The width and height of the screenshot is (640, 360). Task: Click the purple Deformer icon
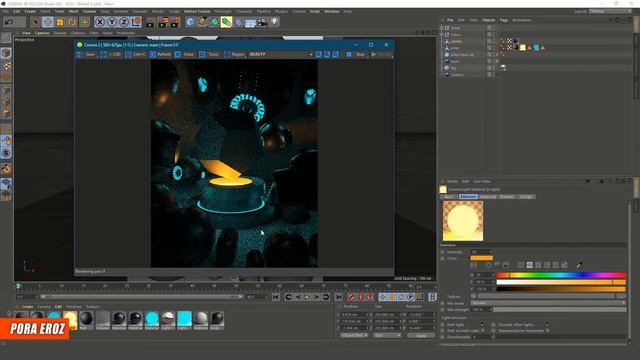tap(239, 22)
